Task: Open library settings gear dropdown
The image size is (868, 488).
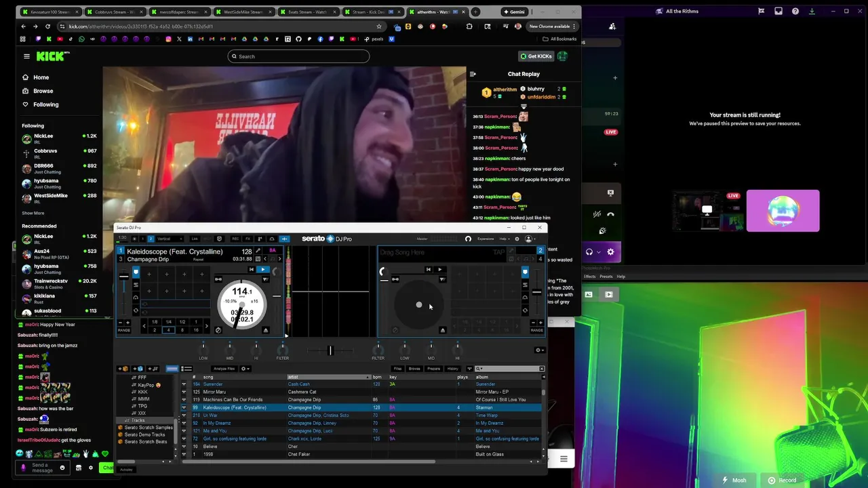Action: (245, 369)
